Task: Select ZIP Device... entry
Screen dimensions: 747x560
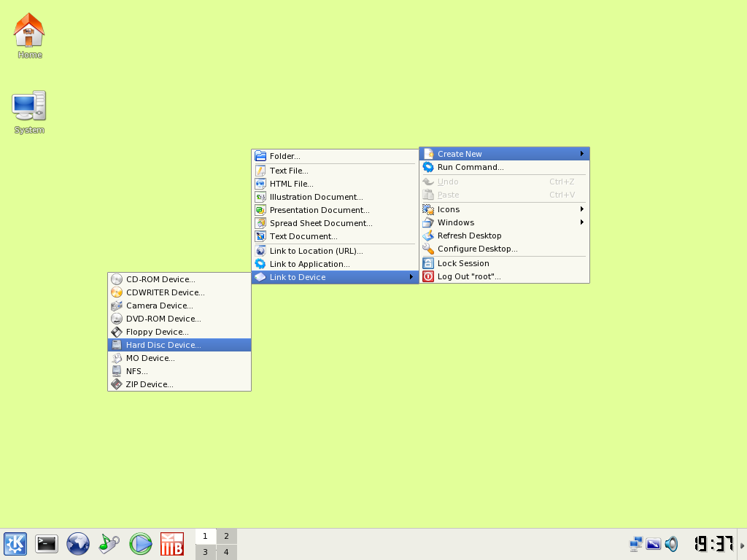Action: coord(179,384)
